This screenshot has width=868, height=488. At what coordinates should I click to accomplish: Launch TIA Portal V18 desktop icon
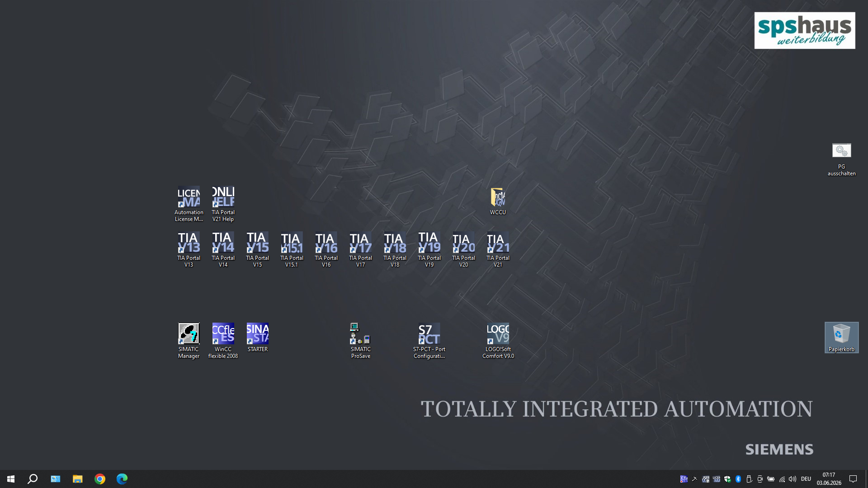395,249
